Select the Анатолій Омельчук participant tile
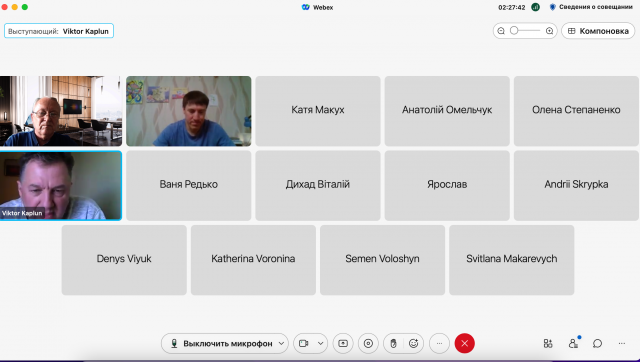Image resolution: width=640 pixels, height=362 pixels. (x=447, y=111)
